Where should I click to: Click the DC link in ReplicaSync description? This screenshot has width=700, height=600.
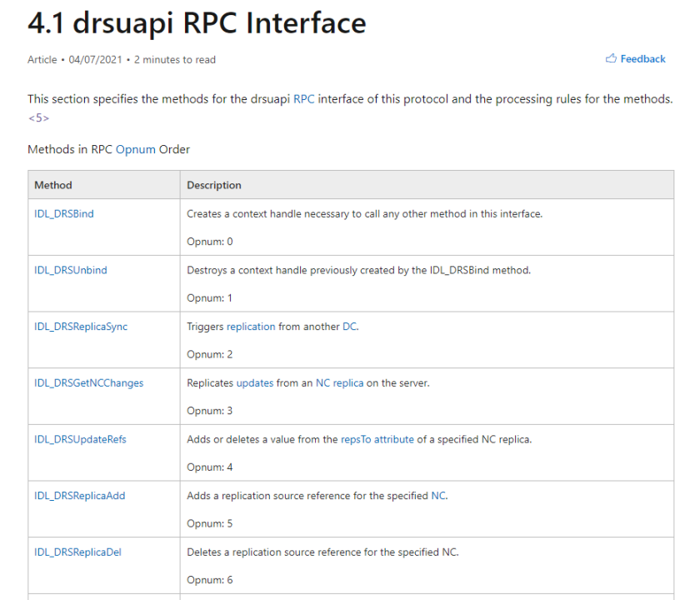pos(349,327)
